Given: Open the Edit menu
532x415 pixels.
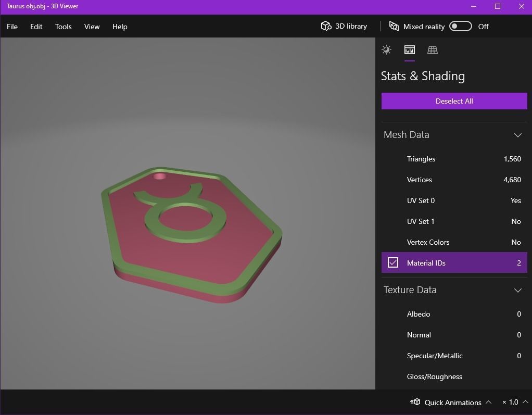Looking at the screenshot, I should click(36, 27).
